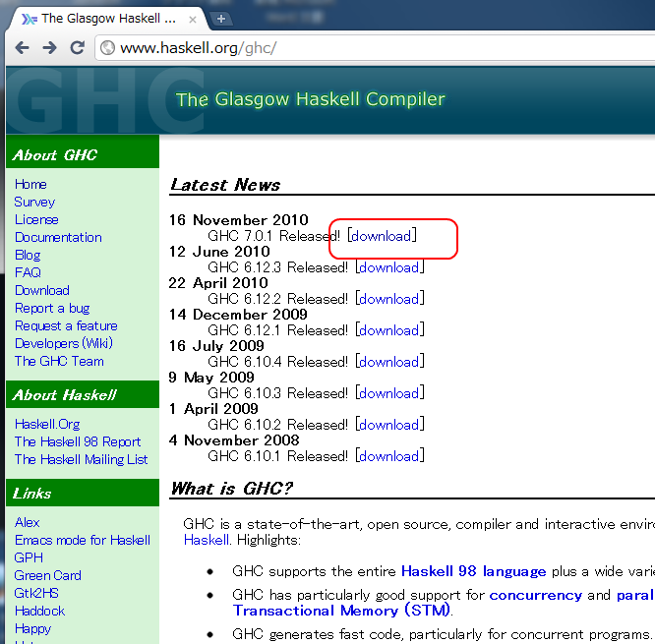The height and width of the screenshot is (644, 655).
Task: Click download link for GHC 6.10.4
Action: coord(388,362)
